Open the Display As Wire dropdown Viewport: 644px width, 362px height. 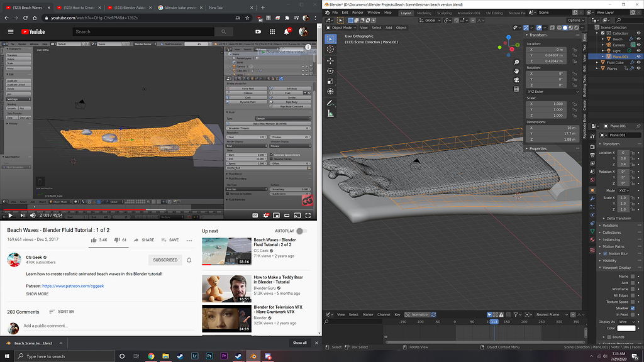coord(626,321)
